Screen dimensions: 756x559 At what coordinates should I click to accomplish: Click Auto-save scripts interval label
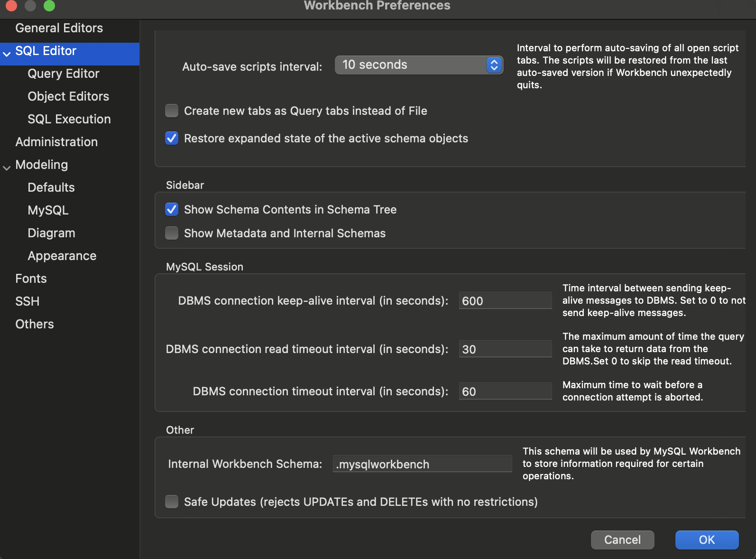click(x=252, y=67)
